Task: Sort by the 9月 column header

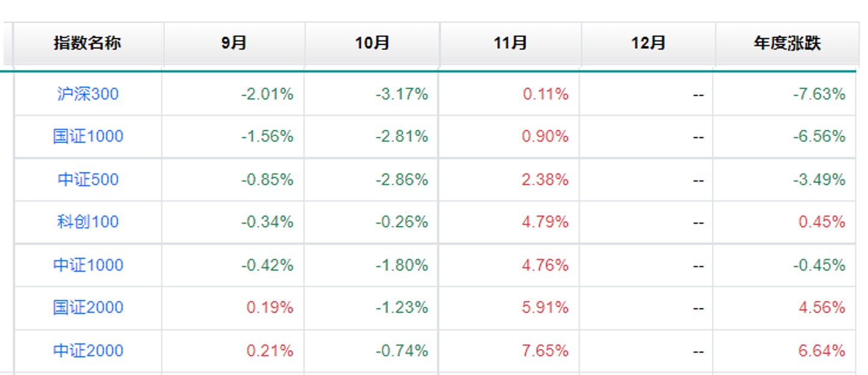Action: [x=234, y=43]
